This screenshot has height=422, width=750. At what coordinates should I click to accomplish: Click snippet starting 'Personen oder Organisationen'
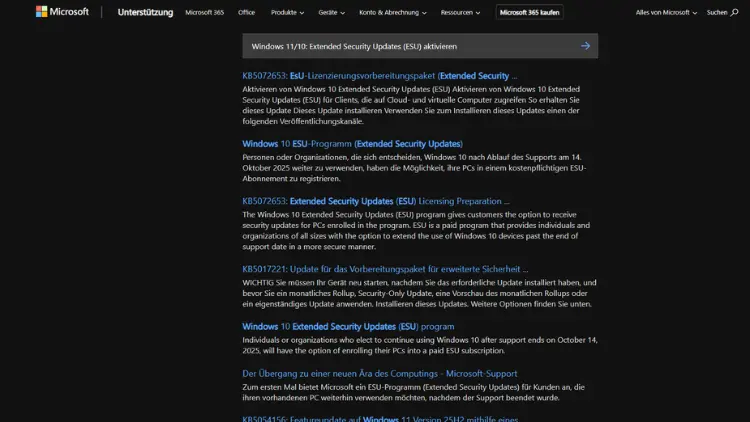pos(414,168)
